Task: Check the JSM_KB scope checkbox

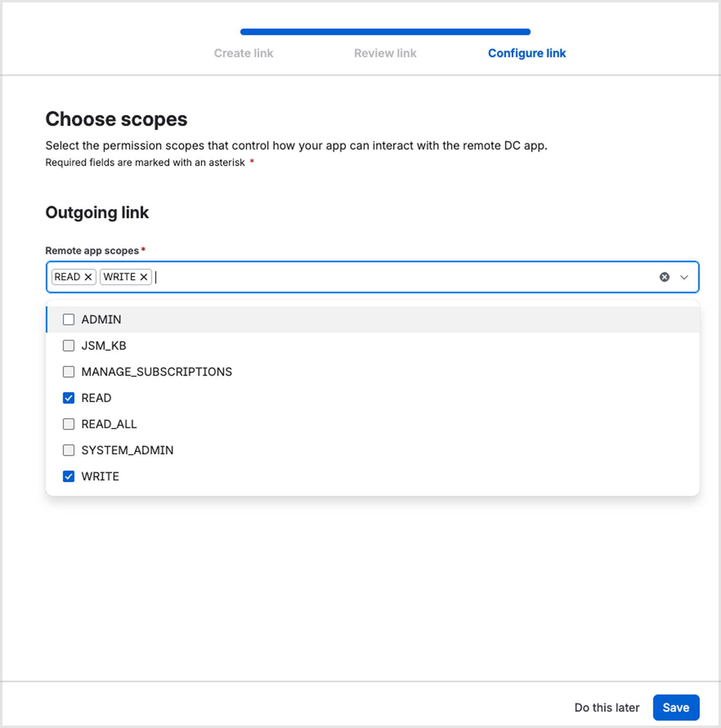Action: pyautogui.click(x=69, y=346)
